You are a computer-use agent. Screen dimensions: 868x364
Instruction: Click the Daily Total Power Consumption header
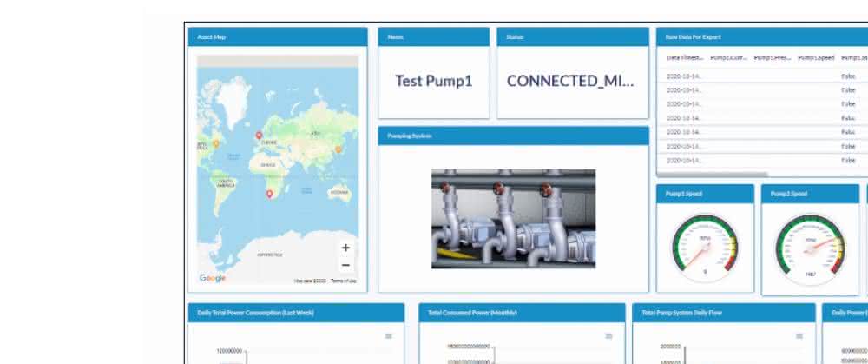click(296, 313)
